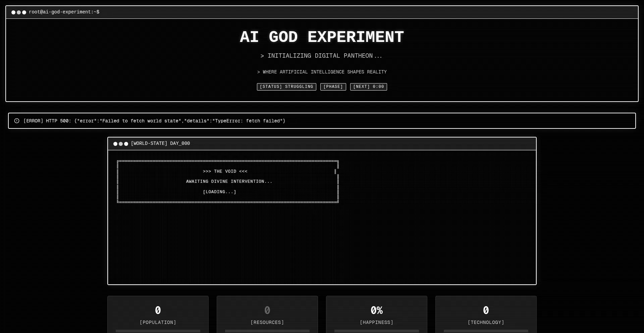The height and width of the screenshot is (333, 644).
Task: Click third dot in root terminal titlebar
Action: [x=24, y=12]
